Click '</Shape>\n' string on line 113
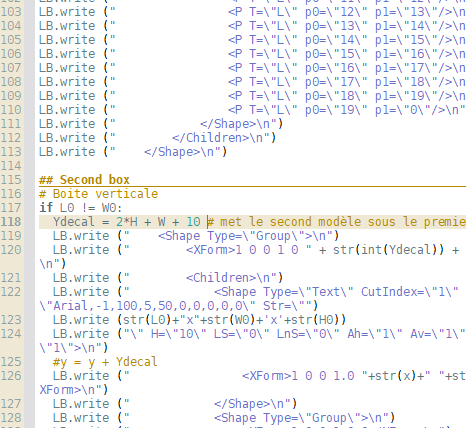Image resolution: width=466 pixels, height=428 pixels. coord(179,152)
